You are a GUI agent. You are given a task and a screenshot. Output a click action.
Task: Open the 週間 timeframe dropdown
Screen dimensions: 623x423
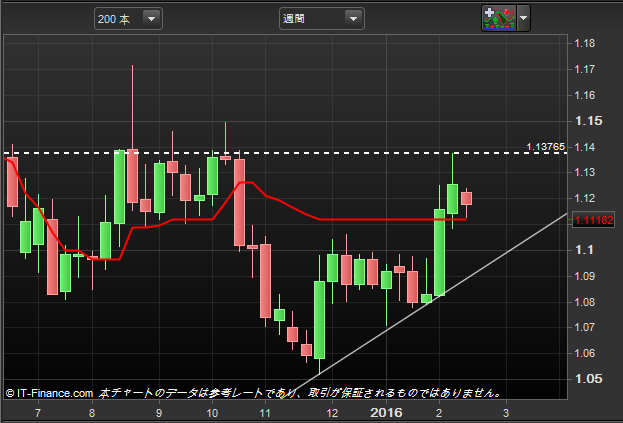tap(322, 19)
